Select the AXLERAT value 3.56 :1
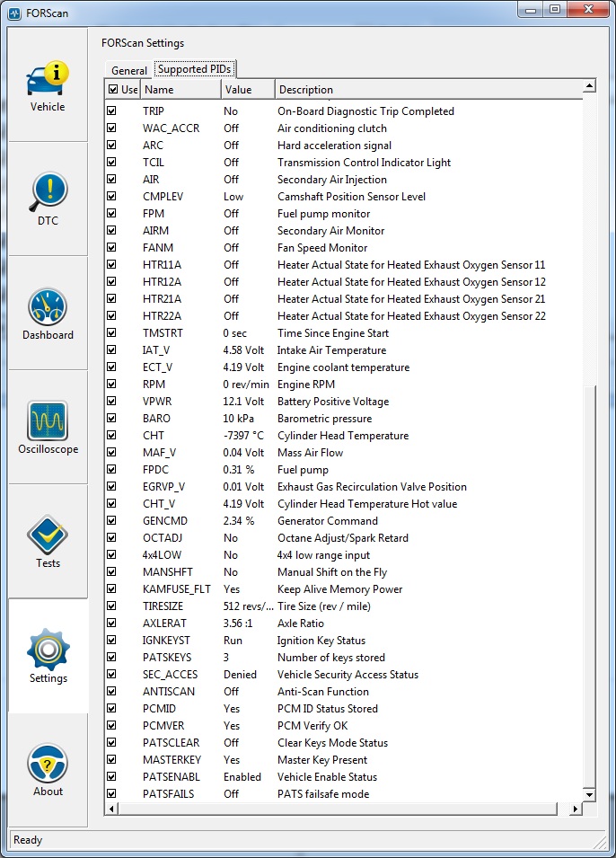 point(238,624)
